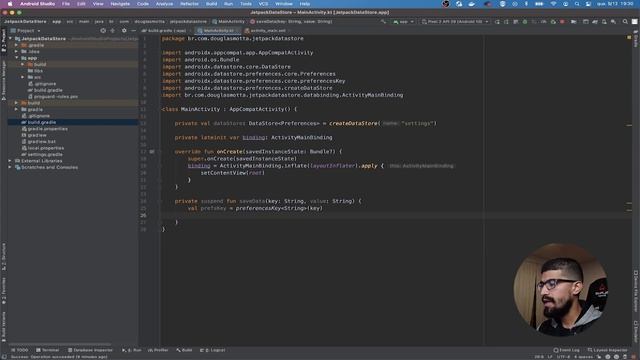
Task: Collapse the JetpackDataStore project root
Action: pos(11,38)
